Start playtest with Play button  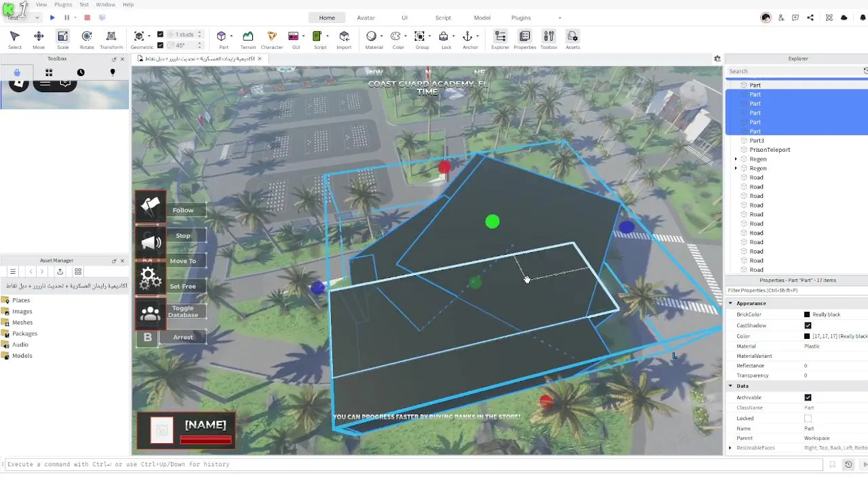(52, 18)
